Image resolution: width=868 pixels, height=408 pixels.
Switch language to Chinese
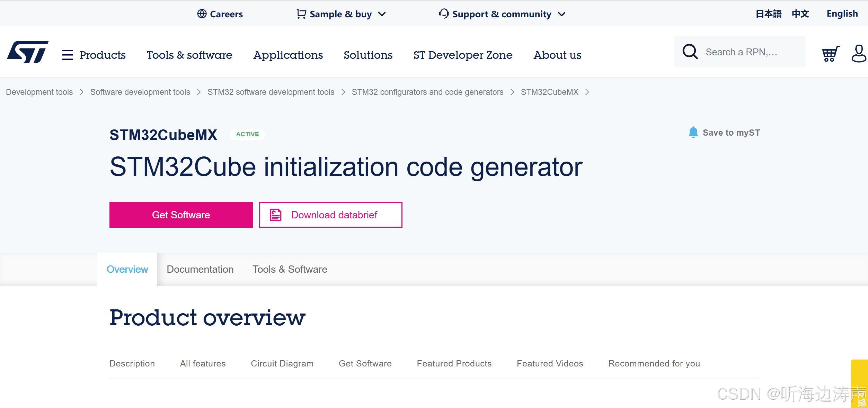click(800, 13)
